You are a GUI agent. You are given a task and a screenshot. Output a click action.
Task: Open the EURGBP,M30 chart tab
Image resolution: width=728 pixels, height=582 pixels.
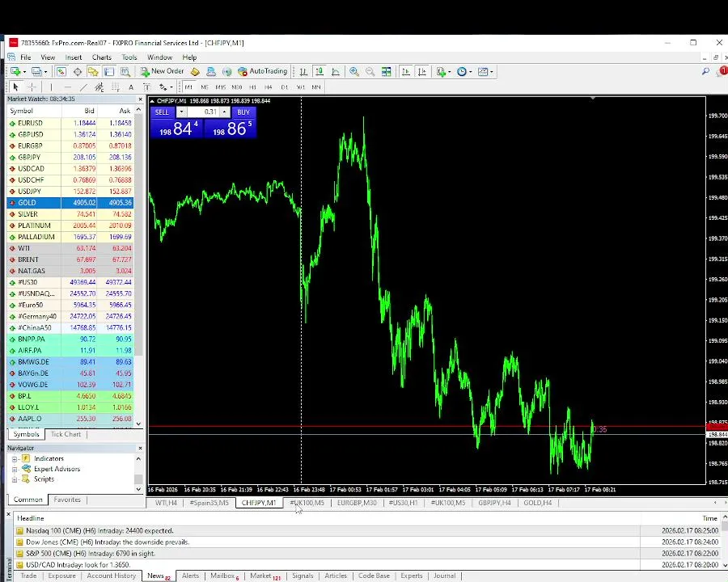pos(357,503)
